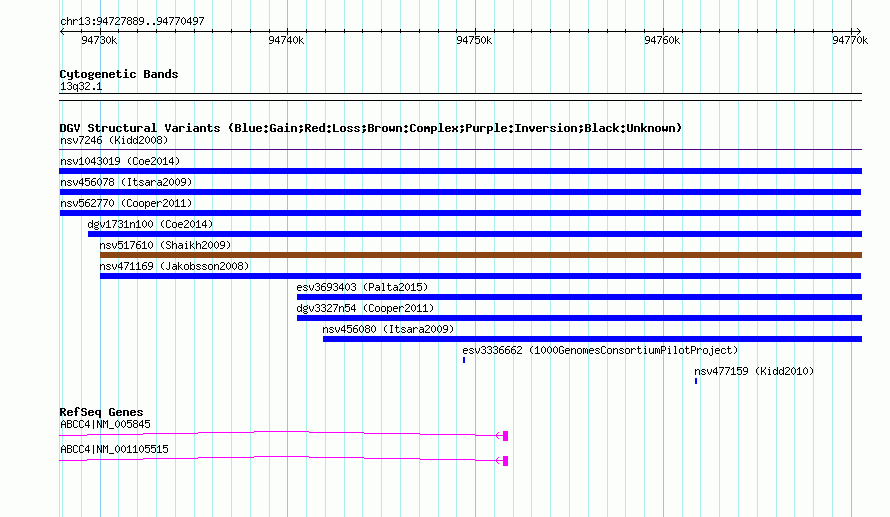Viewport: 890px width, 517px height.
Task: Click the 94730k ruler label
Action: point(99,40)
